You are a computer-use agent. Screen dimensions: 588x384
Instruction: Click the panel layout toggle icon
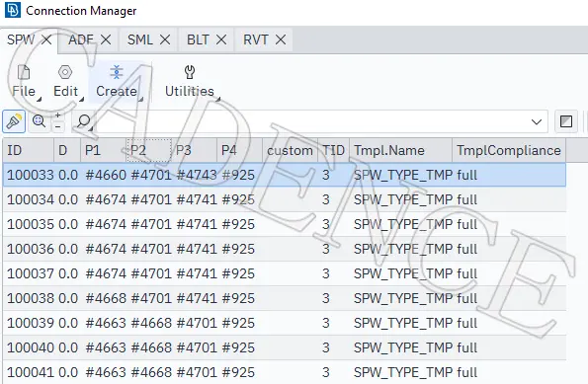pyautogui.click(x=566, y=121)
